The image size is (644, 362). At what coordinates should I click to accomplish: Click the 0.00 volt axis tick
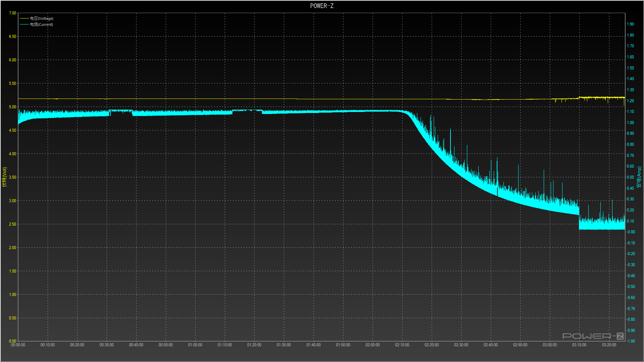coord(12,341)
